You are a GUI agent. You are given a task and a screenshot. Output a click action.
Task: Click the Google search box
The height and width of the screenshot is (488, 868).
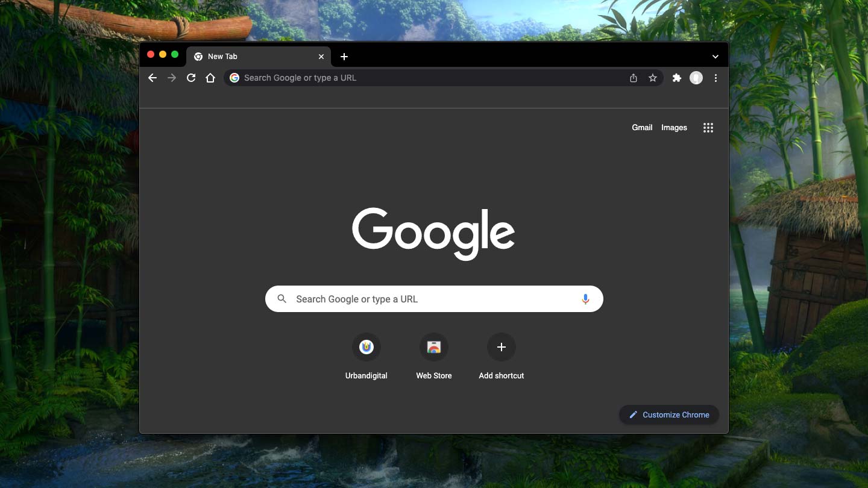pyautogui.click(x=434, y=299)
